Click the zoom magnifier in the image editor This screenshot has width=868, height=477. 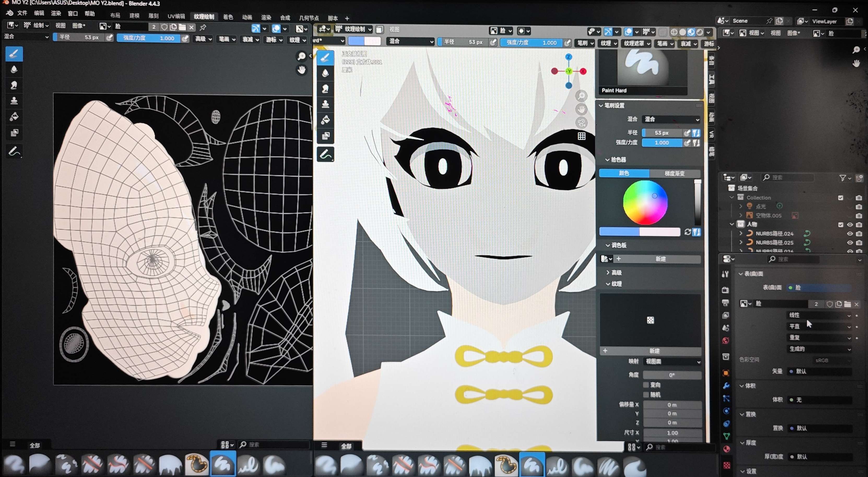tap(301, 56)
